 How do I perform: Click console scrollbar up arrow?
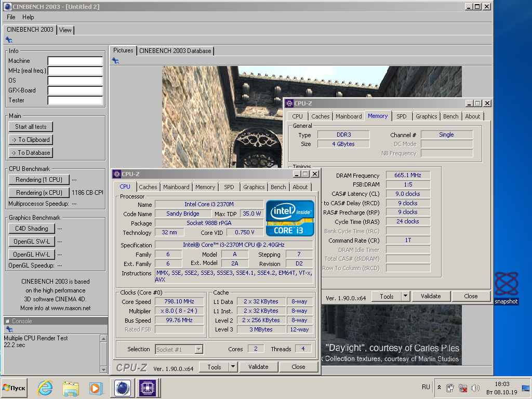click(104, 338)
